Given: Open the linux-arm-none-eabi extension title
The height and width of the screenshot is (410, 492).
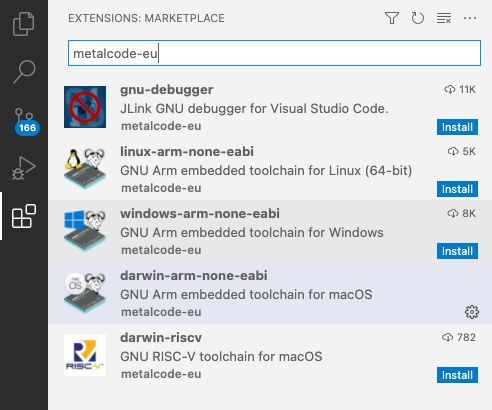Looking at the screenshot, I should pyautogui.click(x=187, y=152).
